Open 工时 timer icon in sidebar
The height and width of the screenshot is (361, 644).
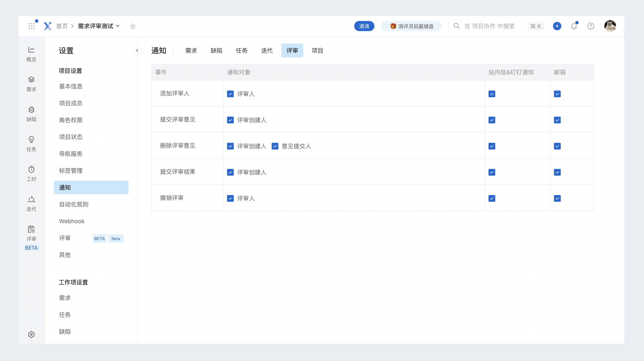31,174
